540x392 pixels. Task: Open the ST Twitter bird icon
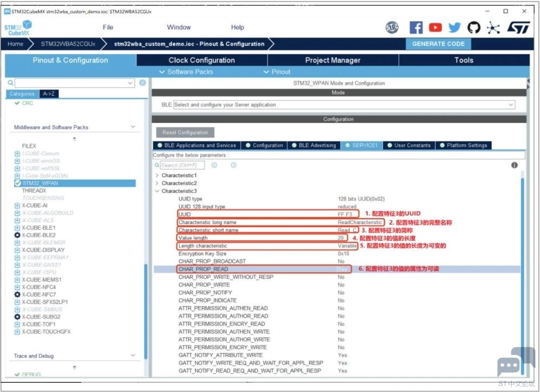coord(454,28)
